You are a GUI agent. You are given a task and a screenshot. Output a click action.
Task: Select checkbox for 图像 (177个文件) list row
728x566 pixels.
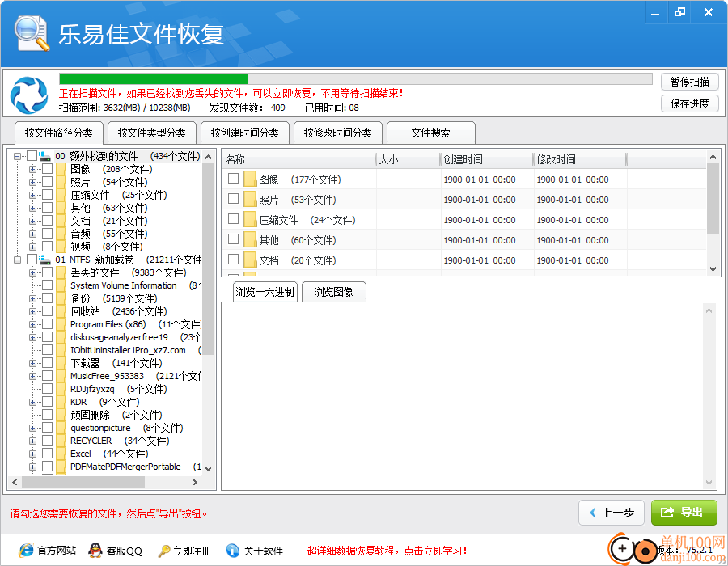click(234, 179)
